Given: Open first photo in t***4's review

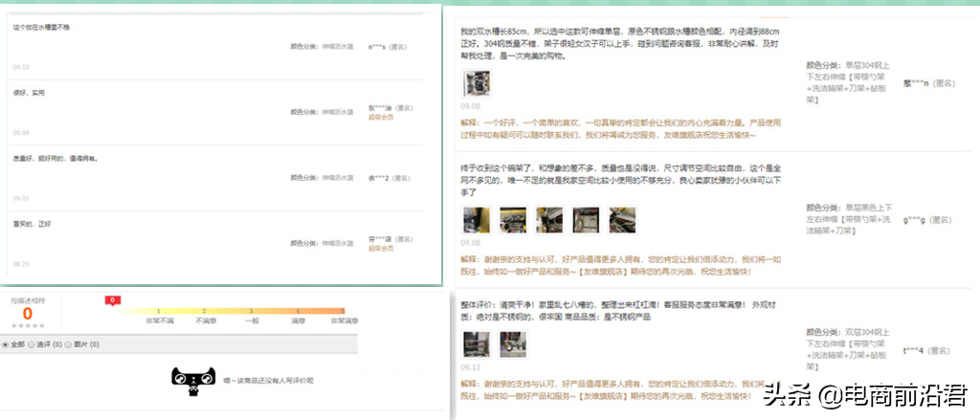Looking at the screenshot, I should (x=477, y=344).
